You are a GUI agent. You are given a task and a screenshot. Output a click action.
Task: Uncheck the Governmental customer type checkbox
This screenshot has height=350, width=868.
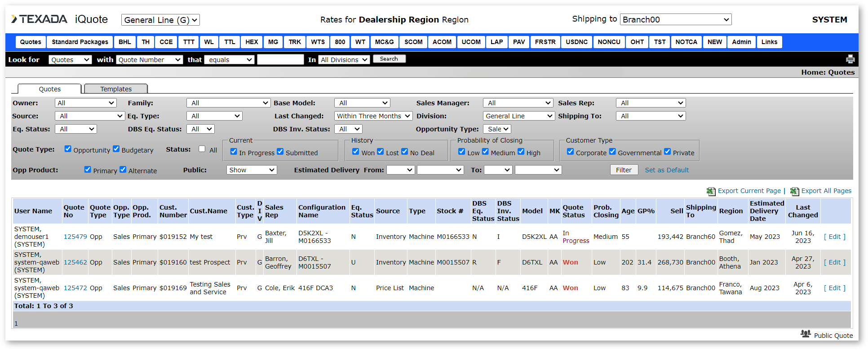(x=612, y=152)
